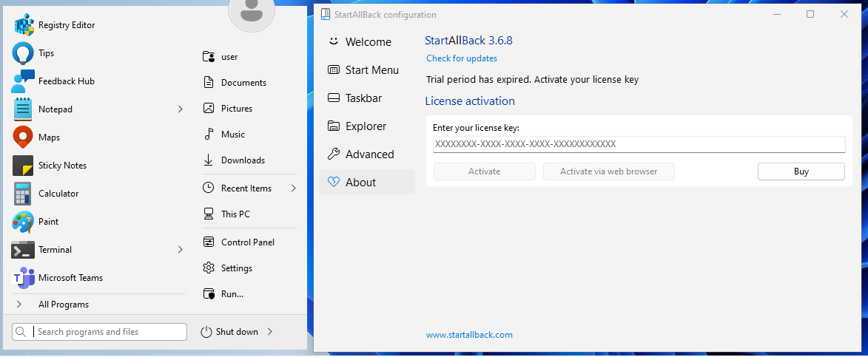This screenshot has height=357, width=868.
Task: Expand the Recent Items submenu
Action: click(x=293, y=188)
